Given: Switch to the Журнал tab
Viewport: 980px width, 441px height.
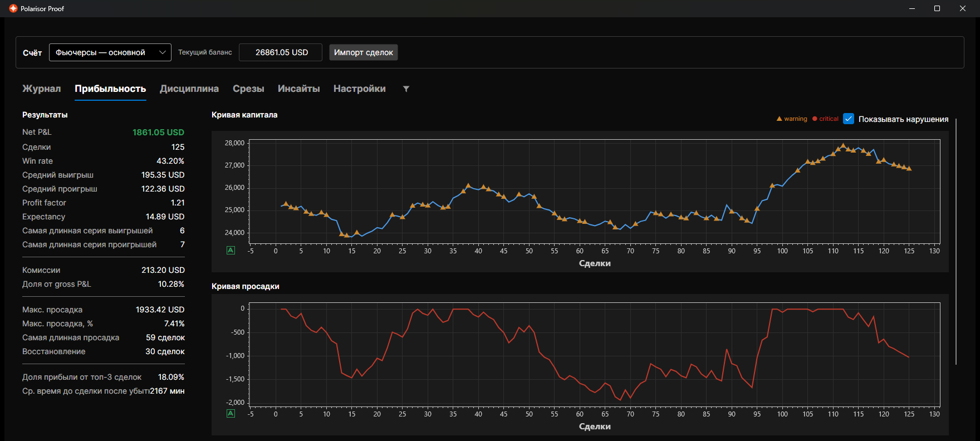Looking at the screenshot, I should pyautogui.click(x=42, y=89).
